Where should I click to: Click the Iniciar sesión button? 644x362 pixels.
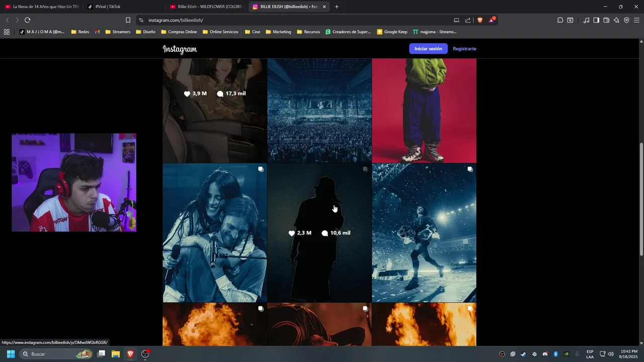point(428,49)
